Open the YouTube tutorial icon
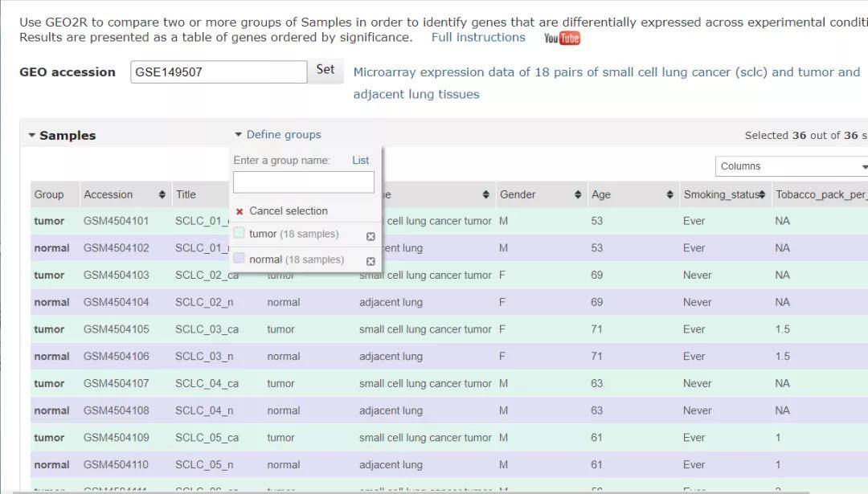 562,38
